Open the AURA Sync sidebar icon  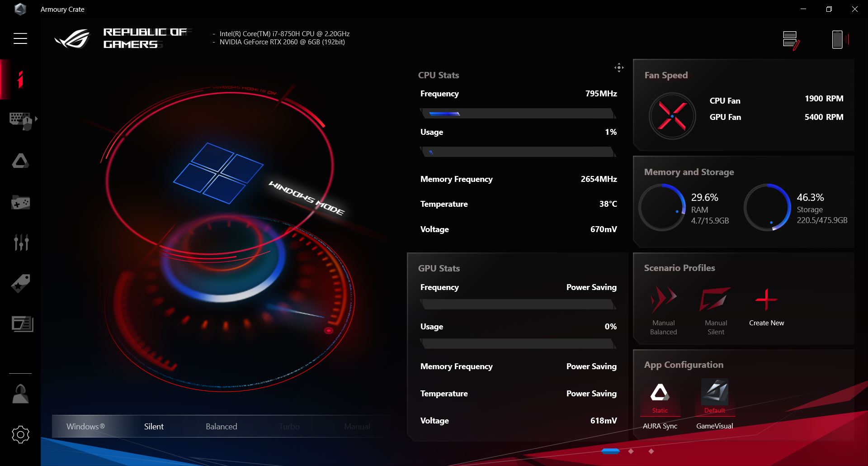click(20, 161)
